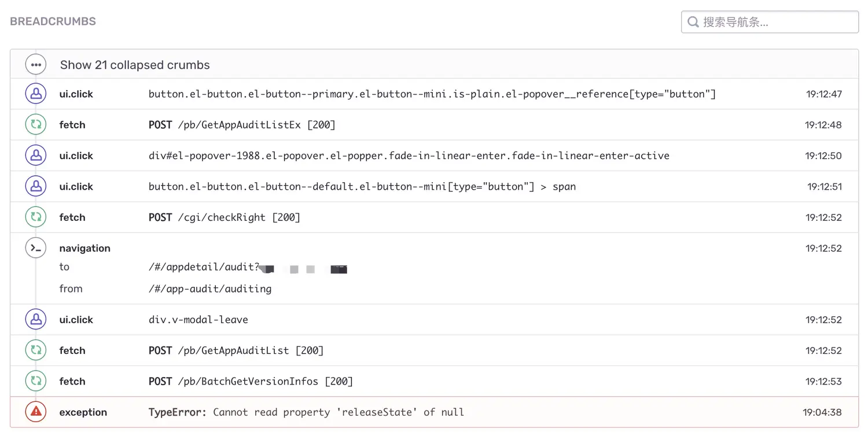Click fetch icon for GetAppAuditList at 19:12:52
The image size is (868, 440).
[x=36, y=350]
